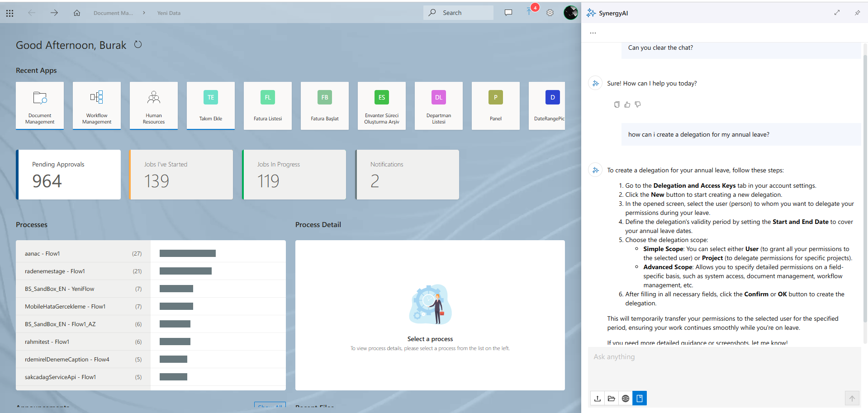Screen dimensions: 868x413
Task: Open Takım Ekle app tile
Action: (x=211, y=106)
